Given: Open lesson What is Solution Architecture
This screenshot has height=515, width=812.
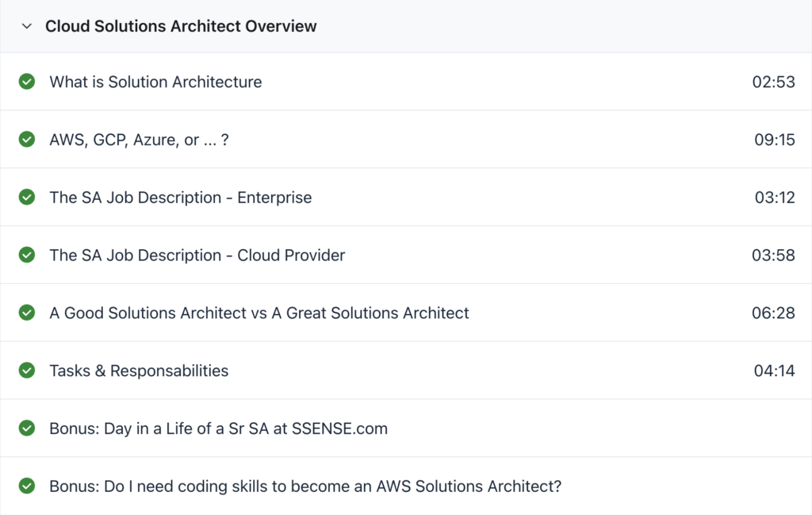Looking at the screenshot, I should pos(155,82).
